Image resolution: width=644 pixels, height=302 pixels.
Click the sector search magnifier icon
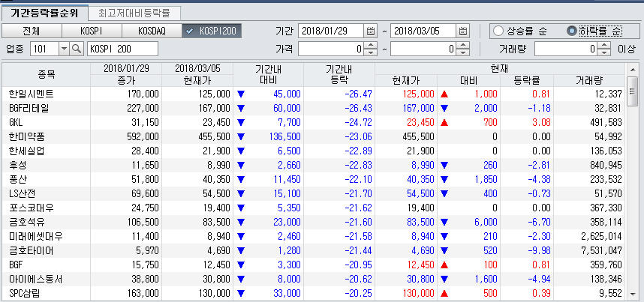[77, 49]
